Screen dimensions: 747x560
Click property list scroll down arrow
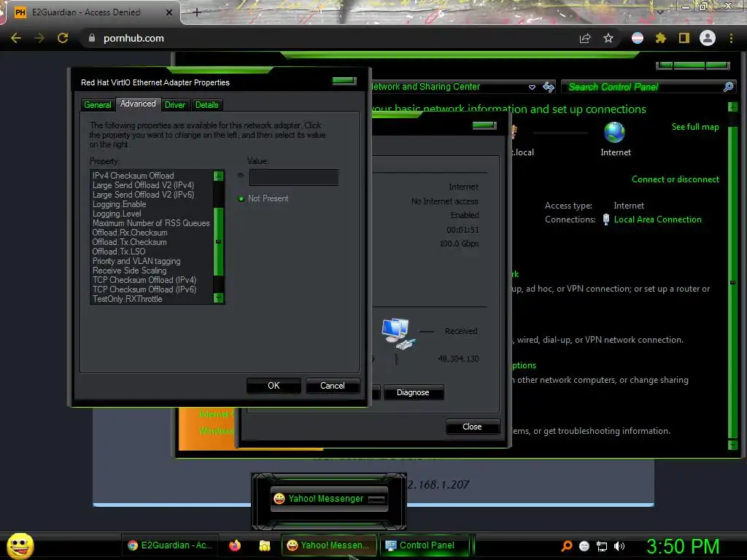tap(219, 298)
